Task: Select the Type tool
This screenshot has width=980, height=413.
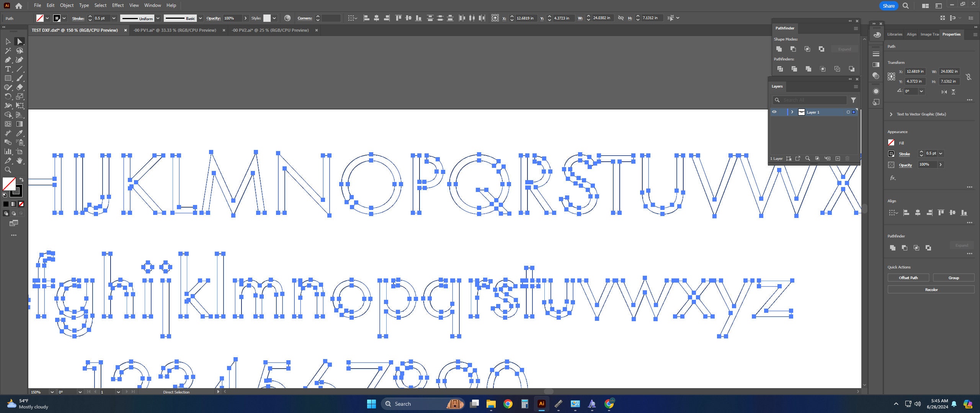Action: click(x=8, y=69)
